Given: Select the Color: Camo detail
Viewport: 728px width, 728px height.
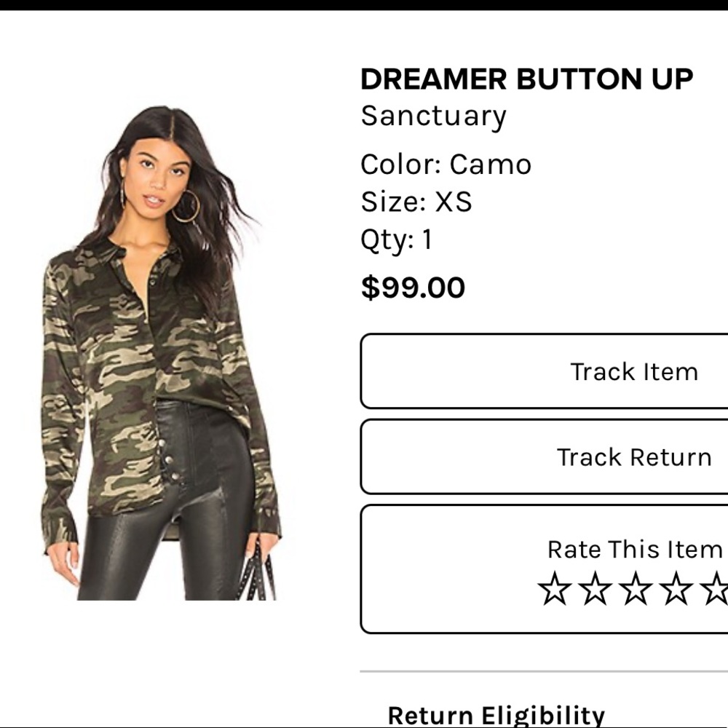Looking at the screenshot, I should pyautogui.click(x=446, y=164).
